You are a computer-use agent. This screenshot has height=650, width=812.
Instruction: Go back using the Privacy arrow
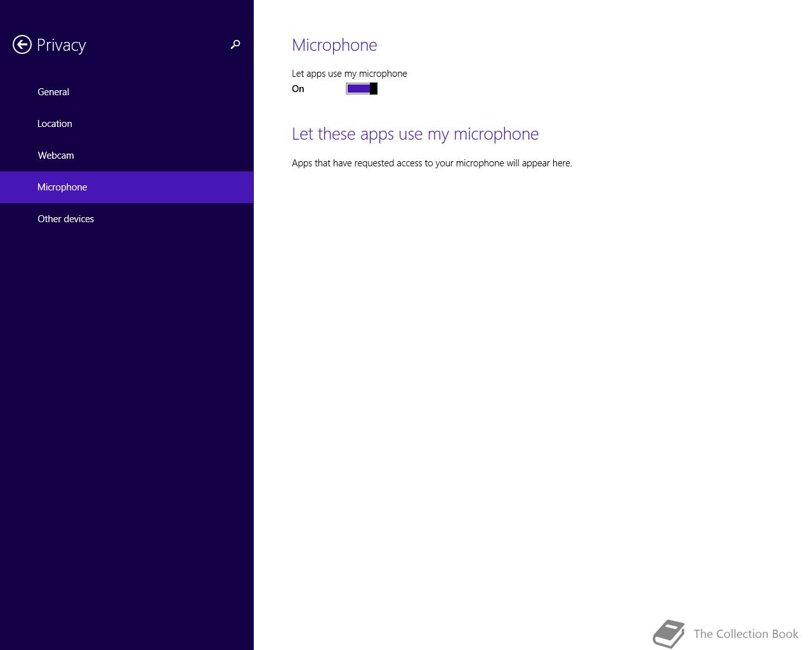coord(22,44)
